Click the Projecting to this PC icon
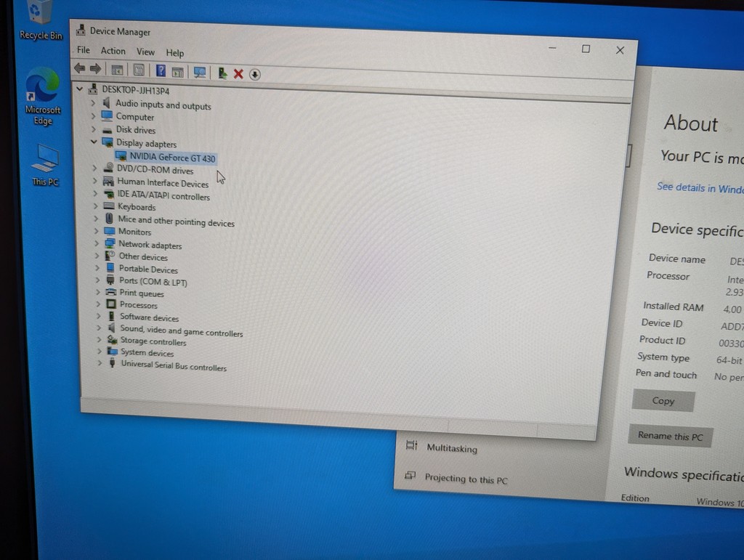This screenshot has height=560, width=744. click(410, 475)
